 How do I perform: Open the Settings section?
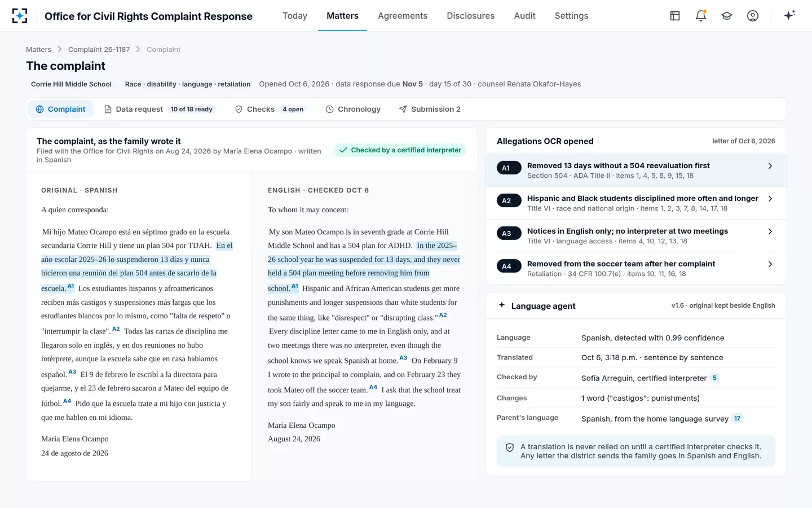coord(571,16)
